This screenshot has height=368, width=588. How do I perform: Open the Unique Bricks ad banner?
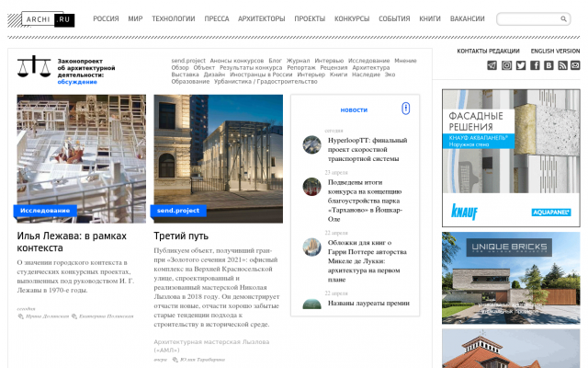tap(511, 278)
